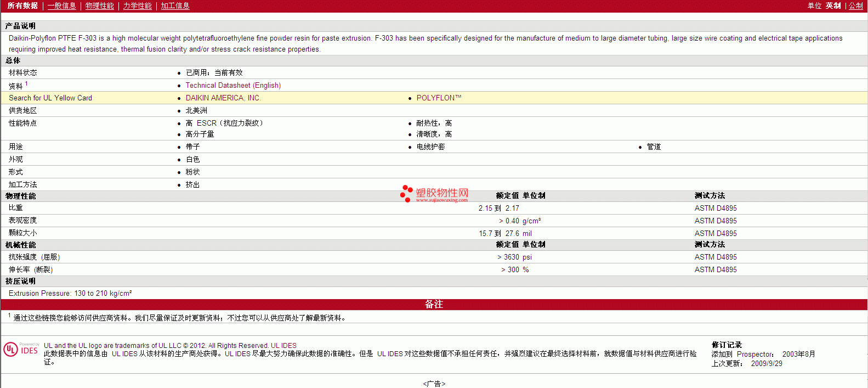Click the 挤压说明 section heading
Screen dimensions: 868x388
pyautogui.click(x=20, y=281)
